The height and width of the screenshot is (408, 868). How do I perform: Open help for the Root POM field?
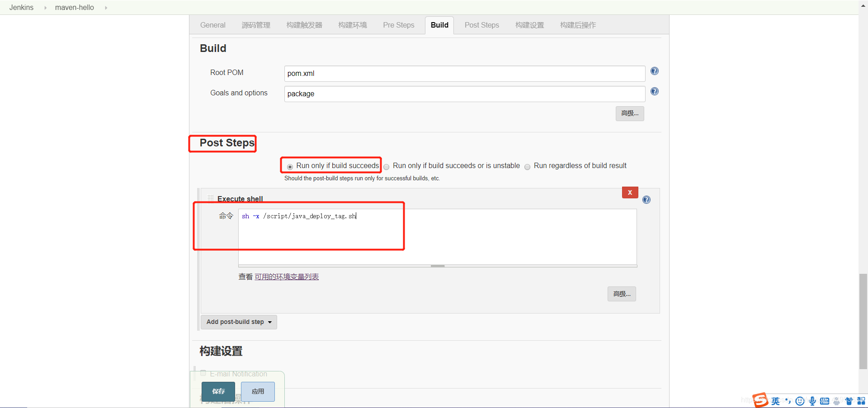(654, 71)
